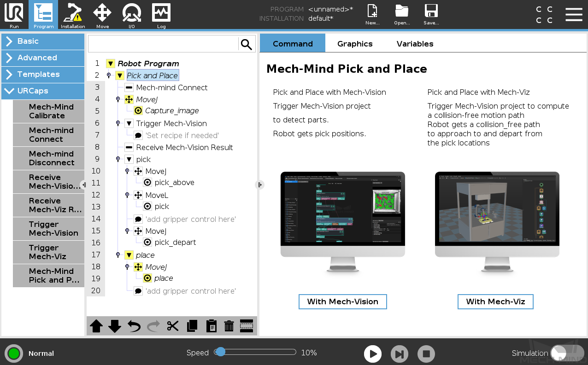Switch to the Variables tab

click(415, 44)
